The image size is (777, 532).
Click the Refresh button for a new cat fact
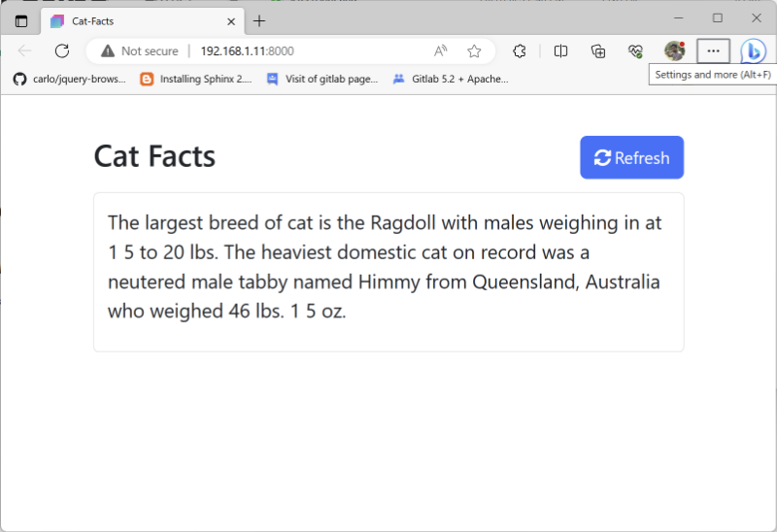[632, 157]
